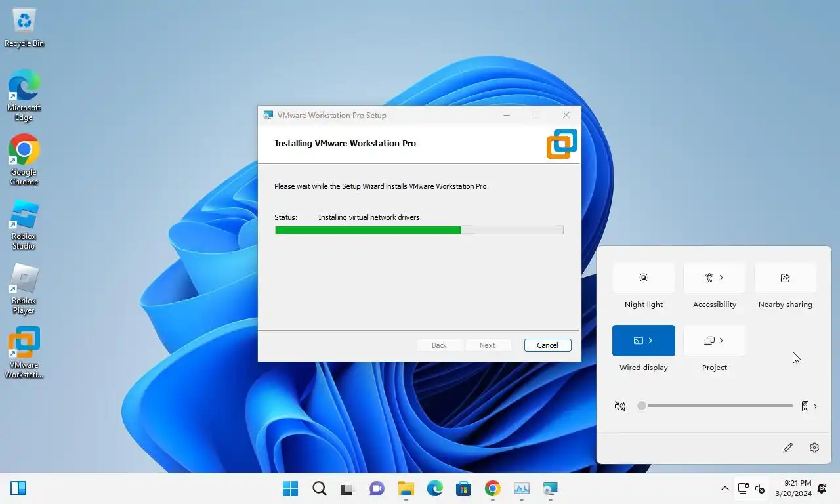Toggle Night light in quick settings
This screenshot has width=840, height=504.
coord(643,278)
